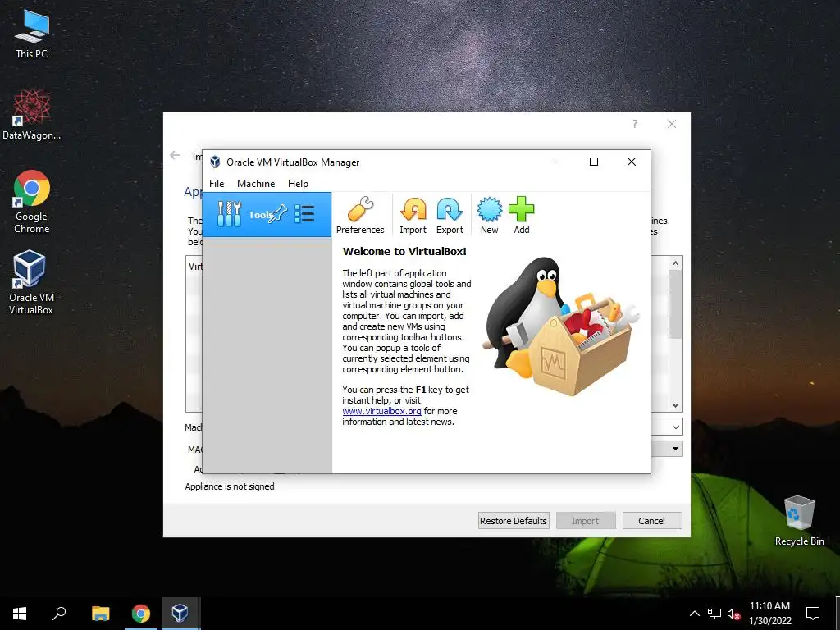Select the DataWagon desktop shortcut
The width and height of the screenshot is (840, 630).
pyautogui.click(x=31, y=114)
